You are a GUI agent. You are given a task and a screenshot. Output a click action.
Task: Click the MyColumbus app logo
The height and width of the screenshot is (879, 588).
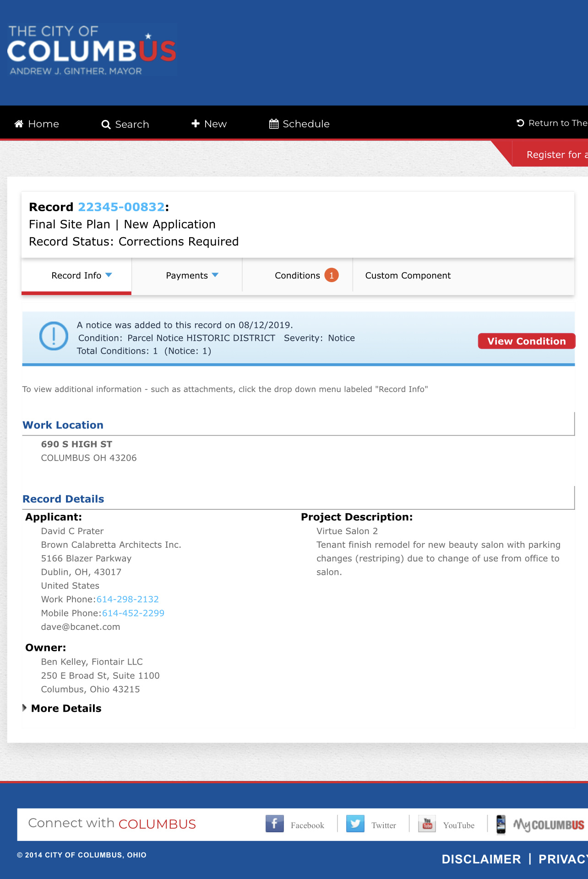pos(540,824)
